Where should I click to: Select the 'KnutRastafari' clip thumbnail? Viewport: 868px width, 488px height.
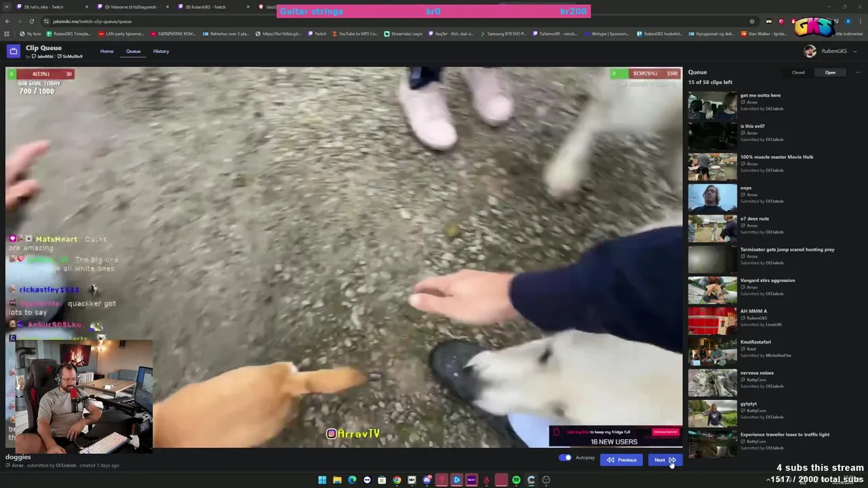tap(712, 352)
